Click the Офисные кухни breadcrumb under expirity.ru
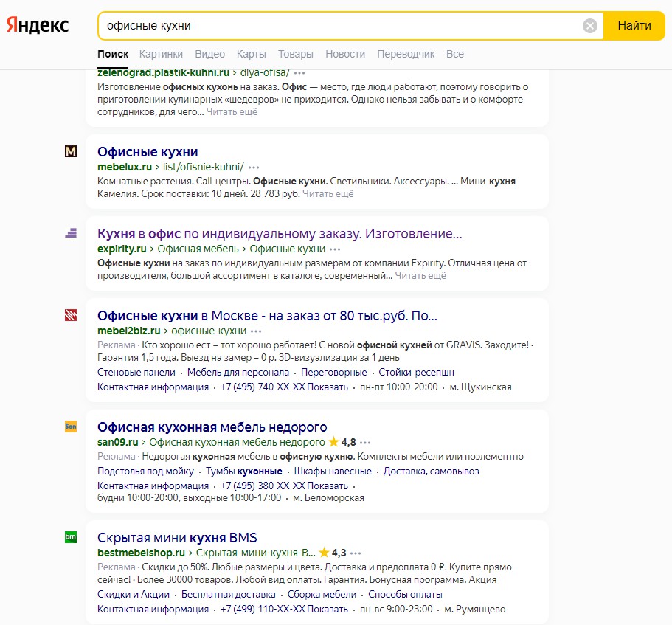 point(288,249)
